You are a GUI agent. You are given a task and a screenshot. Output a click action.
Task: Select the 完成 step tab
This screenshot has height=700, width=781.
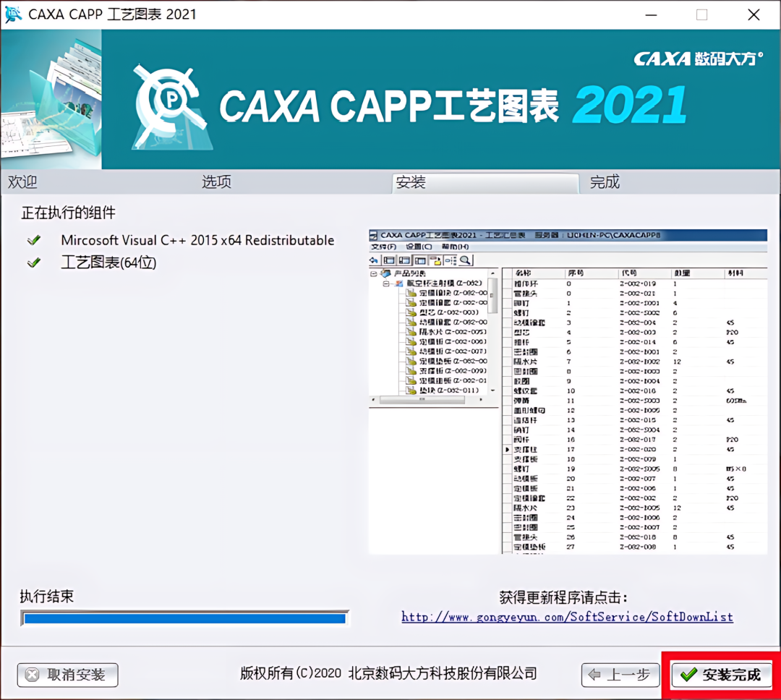[x=605, y=182]
